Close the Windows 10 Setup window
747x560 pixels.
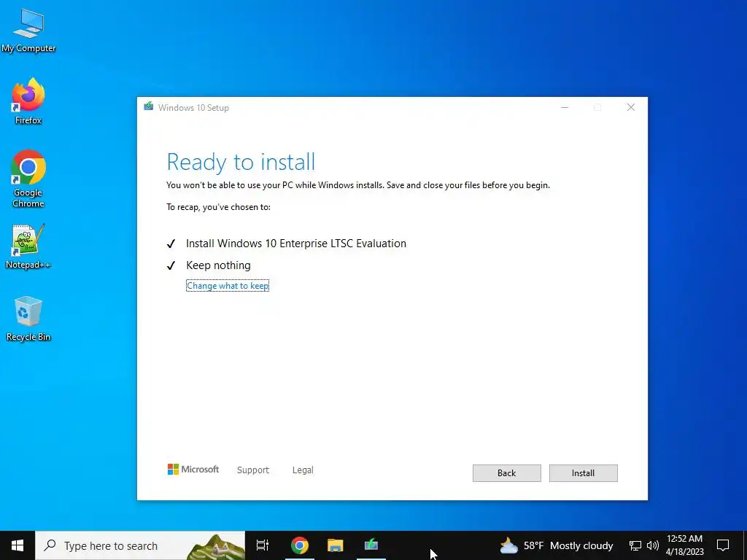(631, 107)
